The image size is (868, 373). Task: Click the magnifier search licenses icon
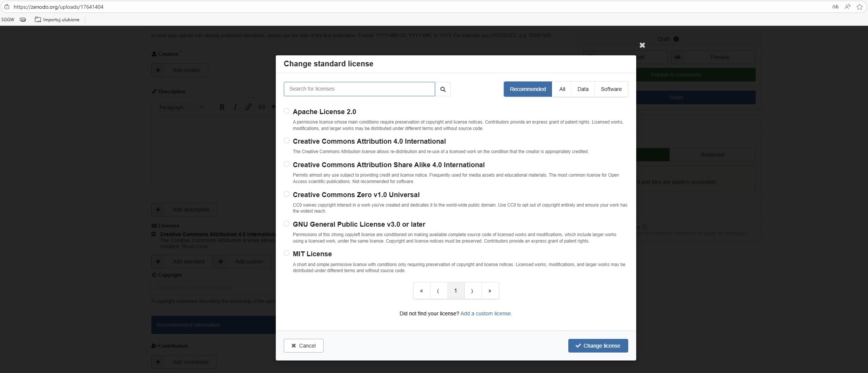[x=443, y=89]
